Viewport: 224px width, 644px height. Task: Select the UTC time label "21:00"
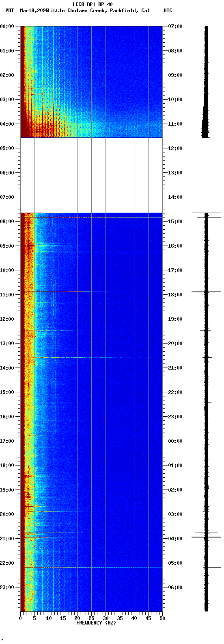click(x=175, y=368)
